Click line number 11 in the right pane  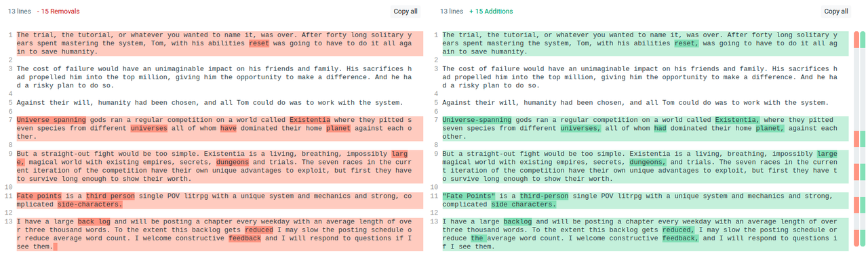[435, 196]
